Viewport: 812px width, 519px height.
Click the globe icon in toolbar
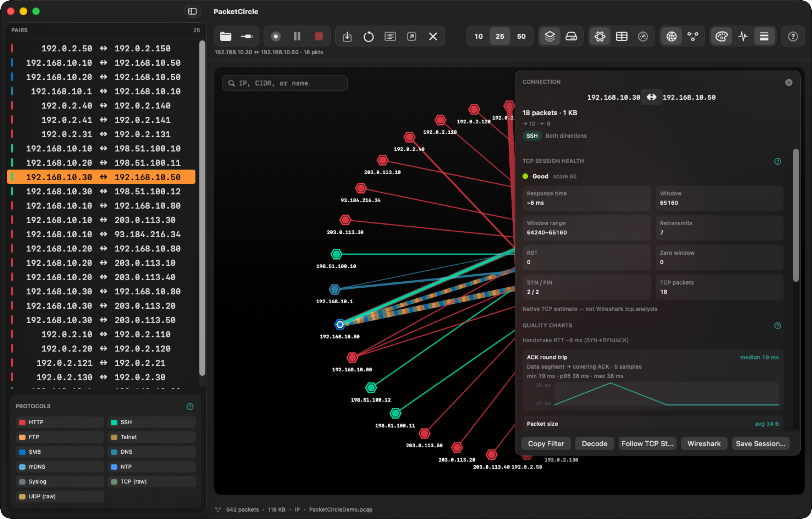(671, 36)
